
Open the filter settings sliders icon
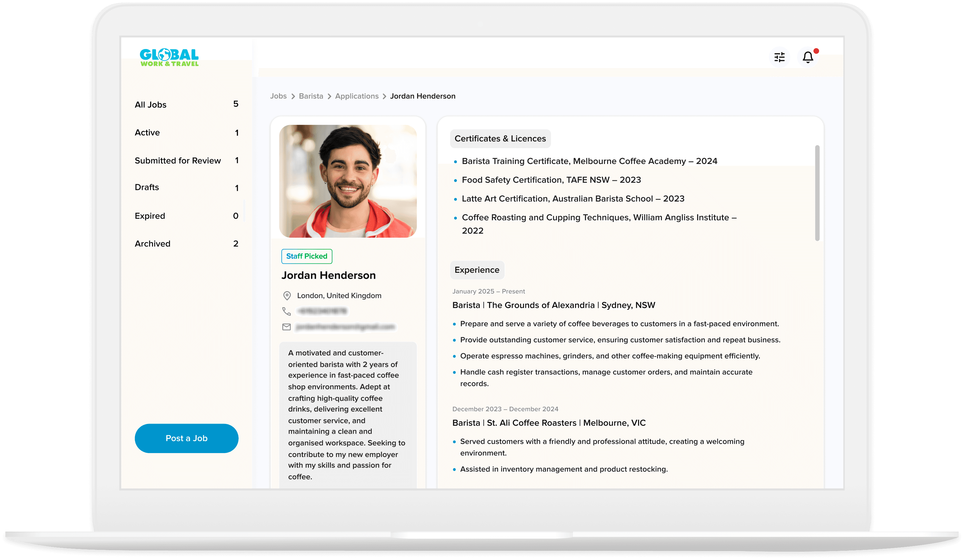tap(779, 57)
